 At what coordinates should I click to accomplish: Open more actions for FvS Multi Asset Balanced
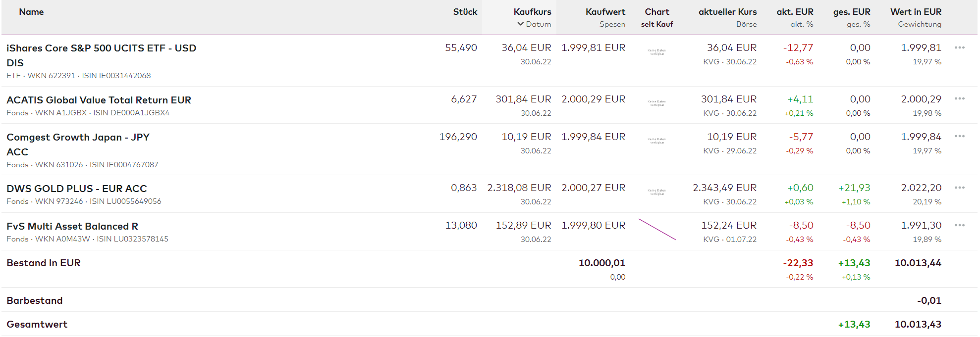[959, 226]
